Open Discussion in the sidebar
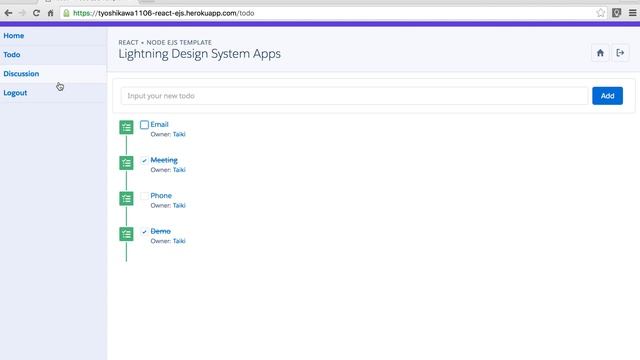The height and width of the screenshot is (360, 640). 21,73
